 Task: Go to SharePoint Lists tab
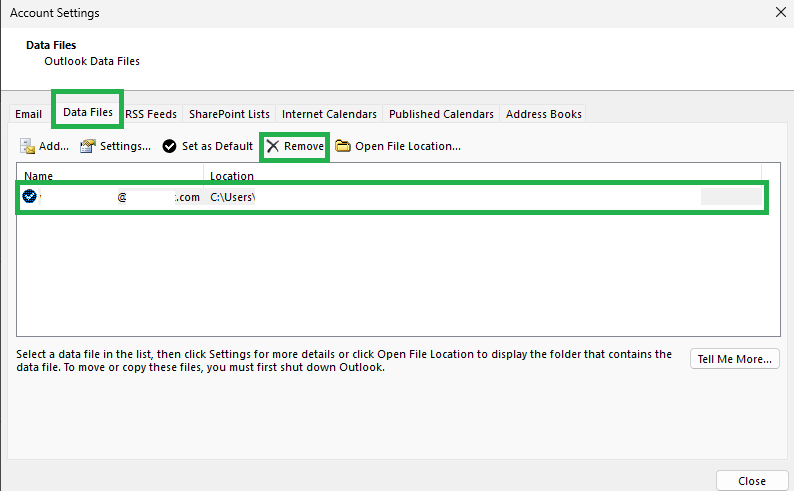click(x=229, y=114)
